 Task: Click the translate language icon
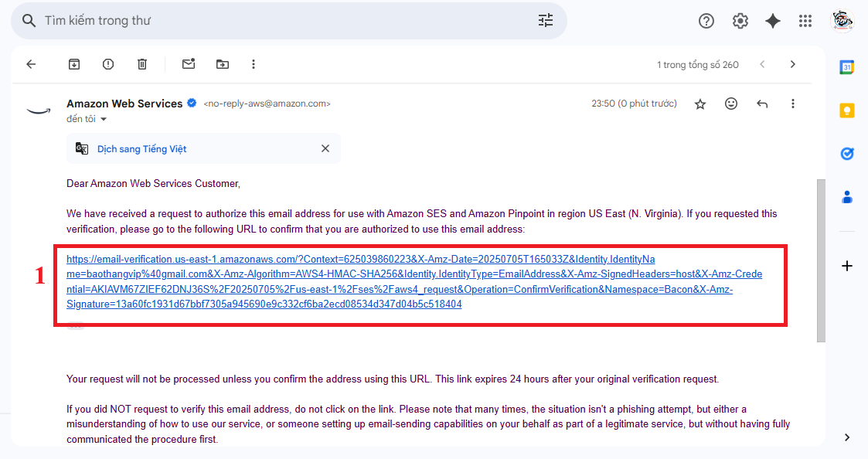[x=82, y=148]
